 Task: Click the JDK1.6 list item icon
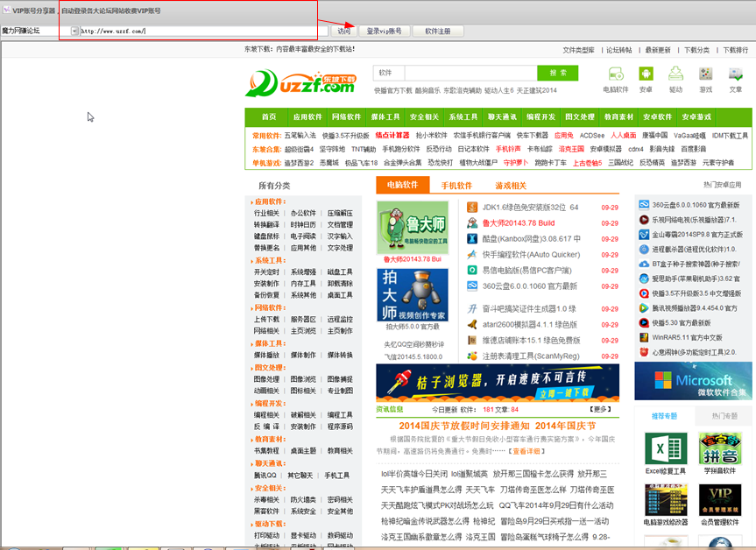coord(472,208)
